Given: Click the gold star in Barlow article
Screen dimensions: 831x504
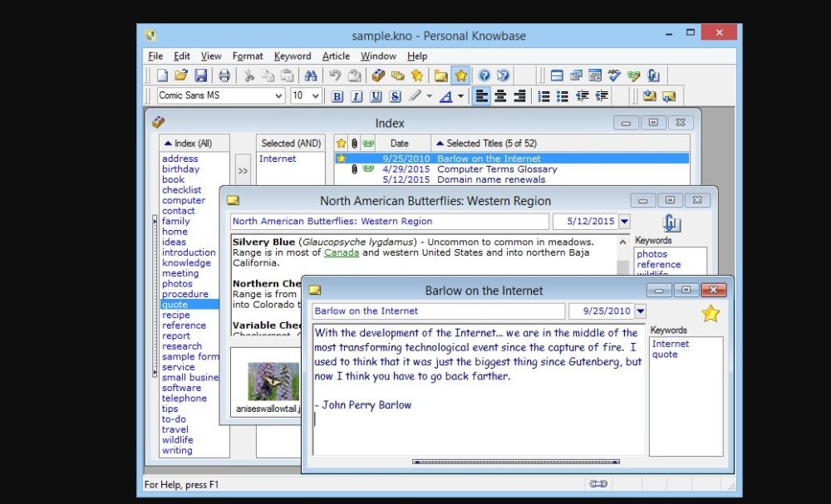Looking at the screenshot, I should click(x=710, y=313).
